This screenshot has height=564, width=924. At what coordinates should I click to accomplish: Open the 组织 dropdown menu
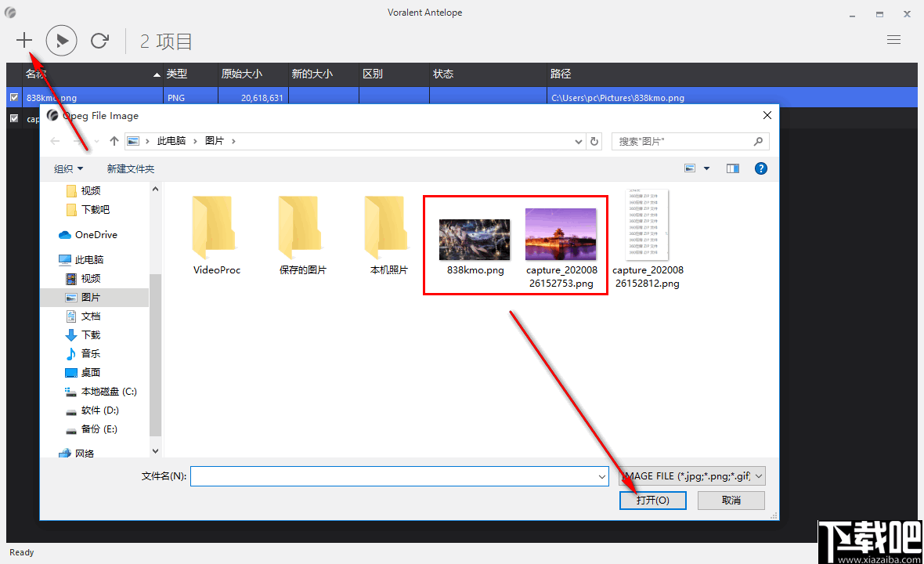coord(68,169)
